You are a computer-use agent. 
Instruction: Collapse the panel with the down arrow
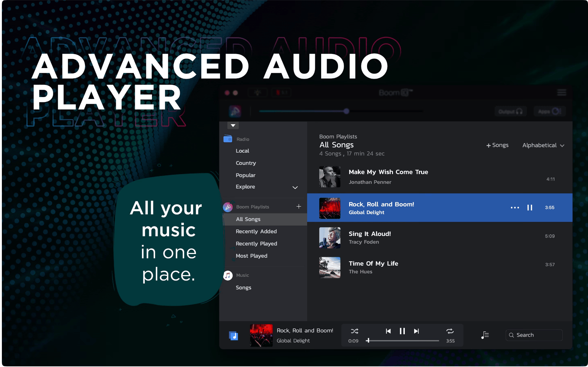pos(233,125)
